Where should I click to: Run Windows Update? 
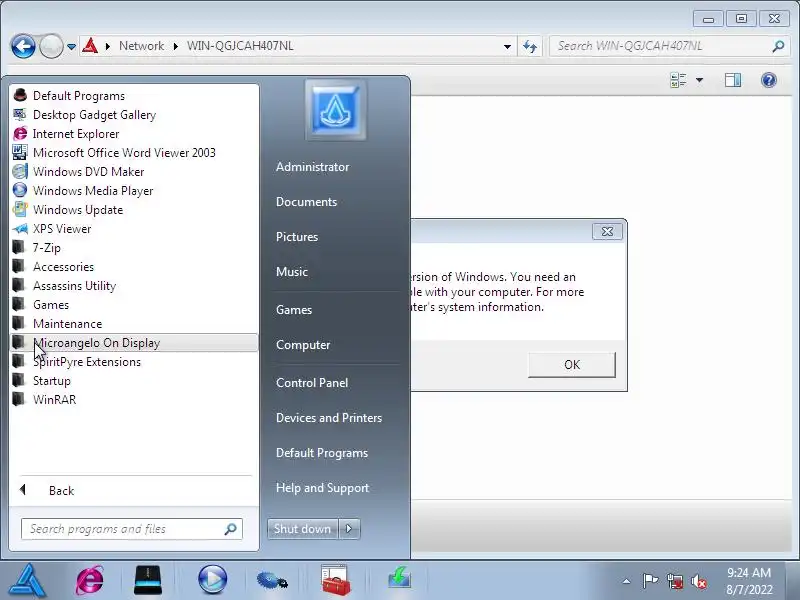(x=134, y=210)
